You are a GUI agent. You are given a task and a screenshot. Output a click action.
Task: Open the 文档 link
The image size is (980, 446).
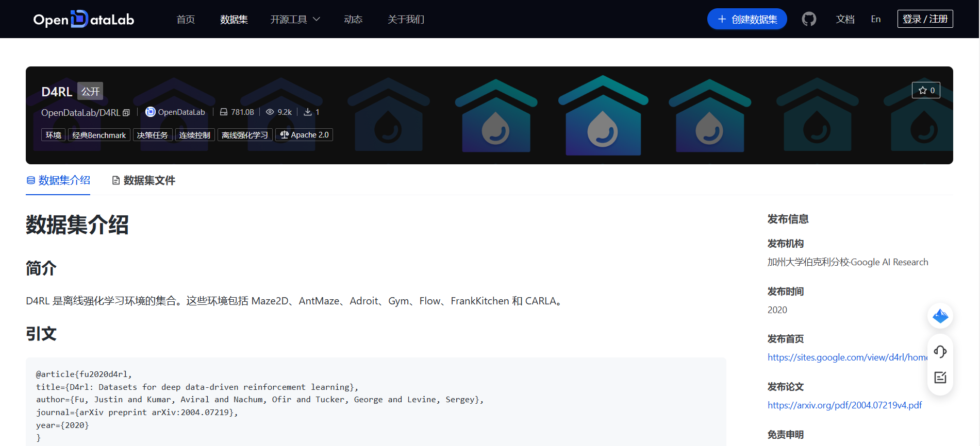coord(845,19)
